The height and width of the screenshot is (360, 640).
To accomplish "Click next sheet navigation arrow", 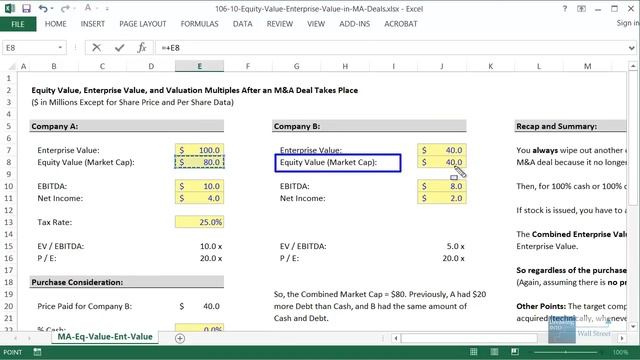I will point(29,338).
